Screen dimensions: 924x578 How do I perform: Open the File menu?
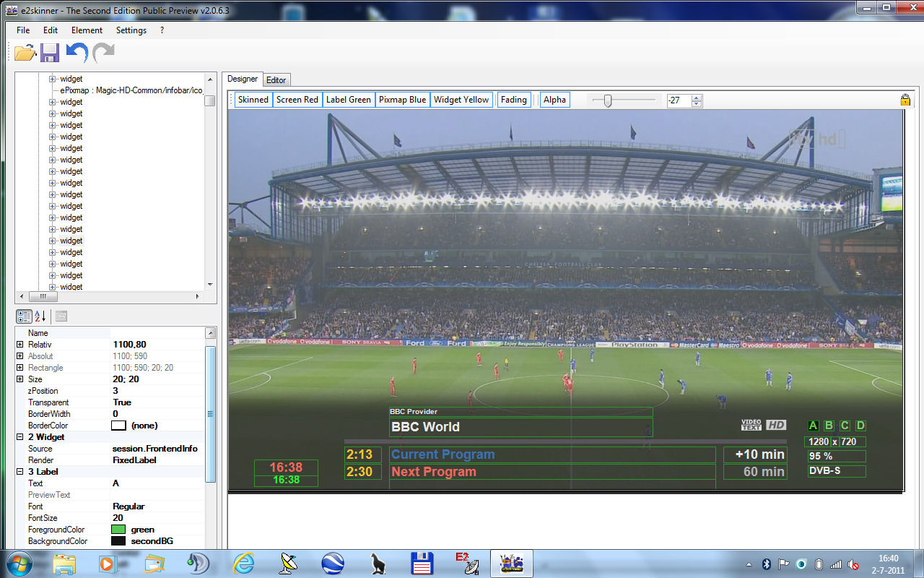pyautogui.click(x=23, y=30)
